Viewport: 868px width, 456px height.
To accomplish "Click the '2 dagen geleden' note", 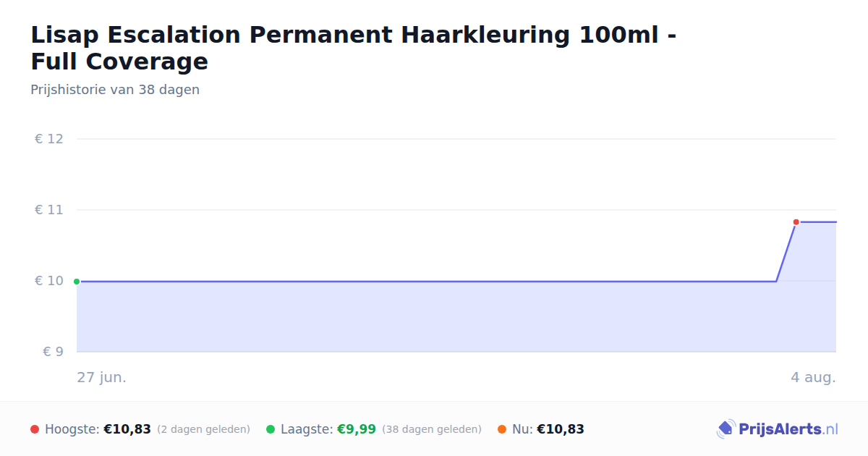I will tap(203, 429).
